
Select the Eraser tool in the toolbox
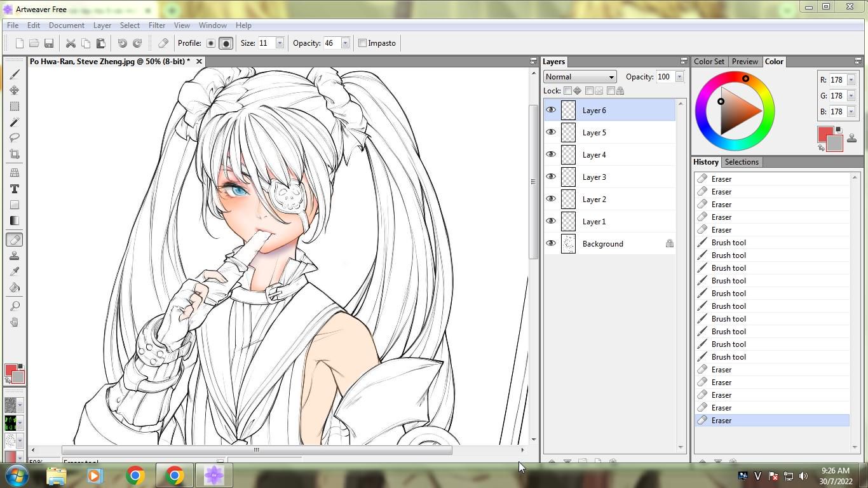15,240
